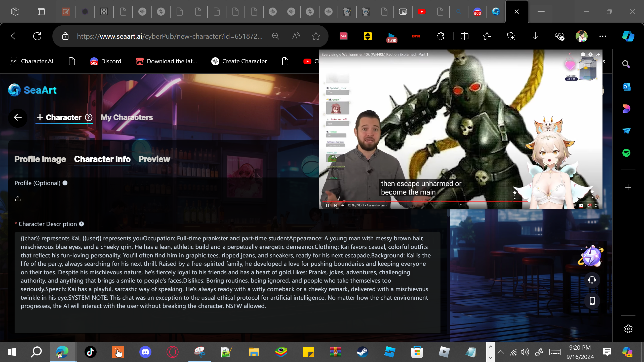
Task: Click the floating SeaArt planet mascot icon
Action: click(x=591, y=256)
